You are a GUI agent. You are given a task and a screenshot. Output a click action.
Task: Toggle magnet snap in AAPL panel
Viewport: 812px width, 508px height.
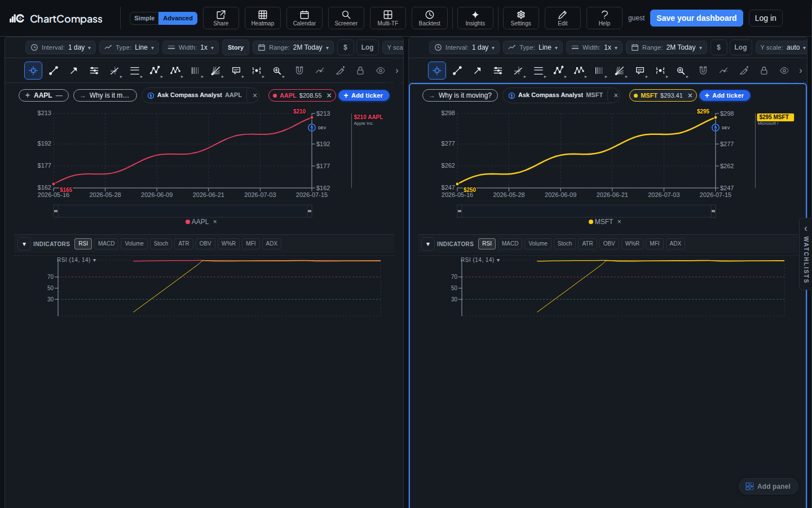coord(299,71)
